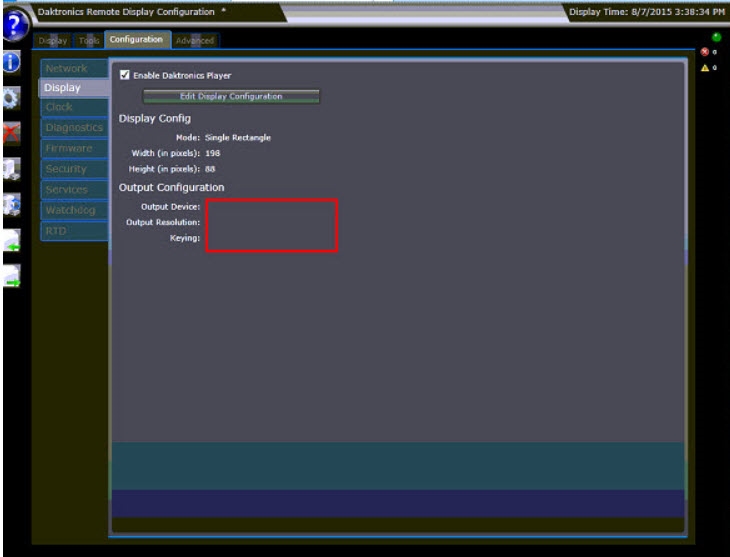The height and width of the screenshot is (557, 730).
Task: Click the green right-arrow icon in left sidebar
Action: (12, 277)
